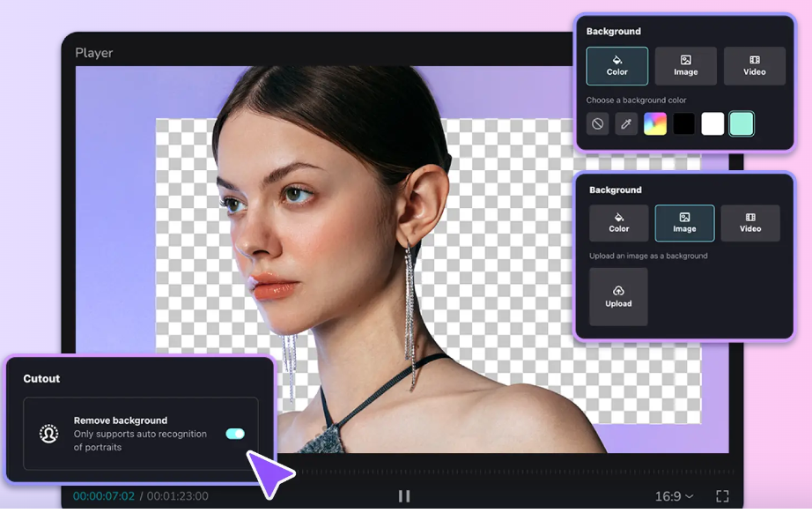The image size is (812, 513).
Task: Click the 'Remove background' label text
Action: pyautogui.click(x=120, y=420)
